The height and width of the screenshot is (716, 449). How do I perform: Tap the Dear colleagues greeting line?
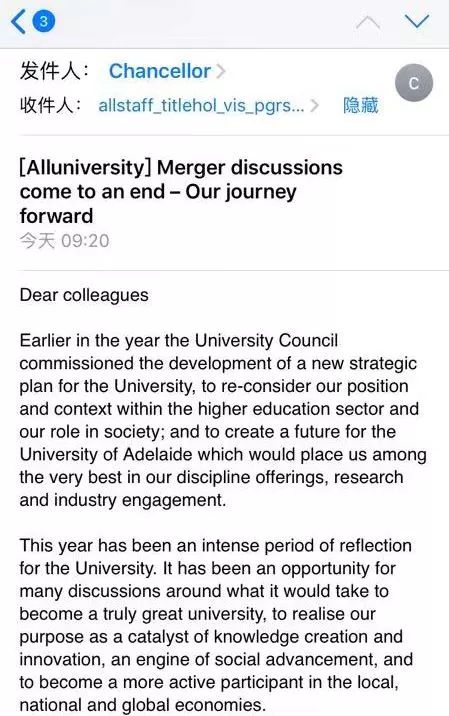pos(84,295)
